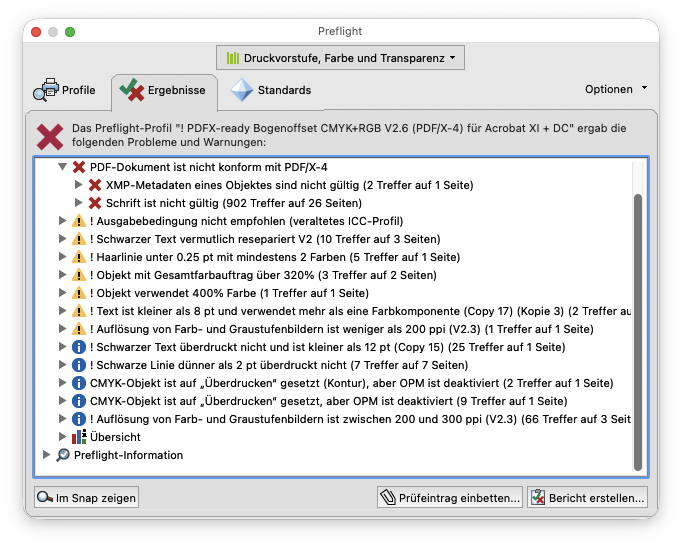Click the green bars icon in the Druckvorstufe dropdown
The height and width of the screenshot is (546, 682).
point(233,58)
